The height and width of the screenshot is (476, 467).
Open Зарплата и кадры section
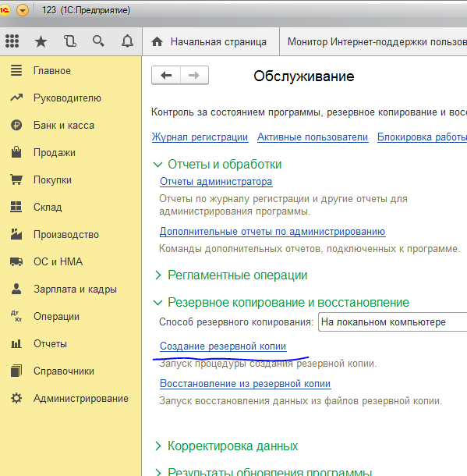(x=75, y=289)
